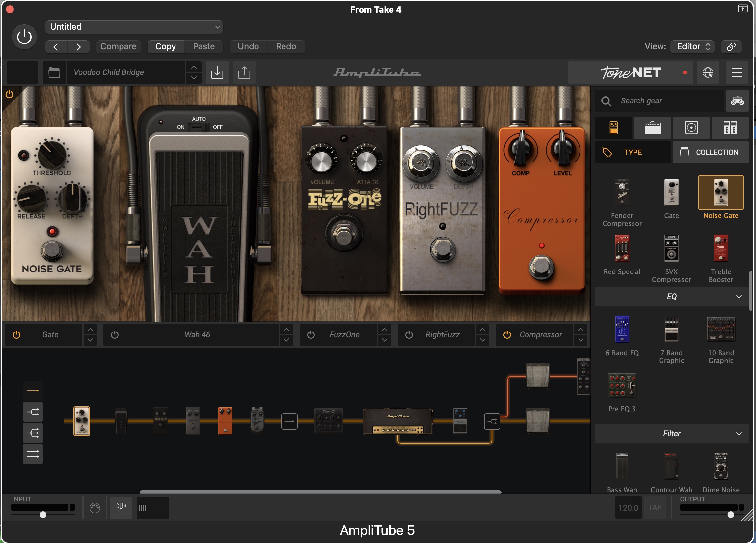Open the tuner fork icon
This screenshot has width=756, height=543.
(121, 508)
